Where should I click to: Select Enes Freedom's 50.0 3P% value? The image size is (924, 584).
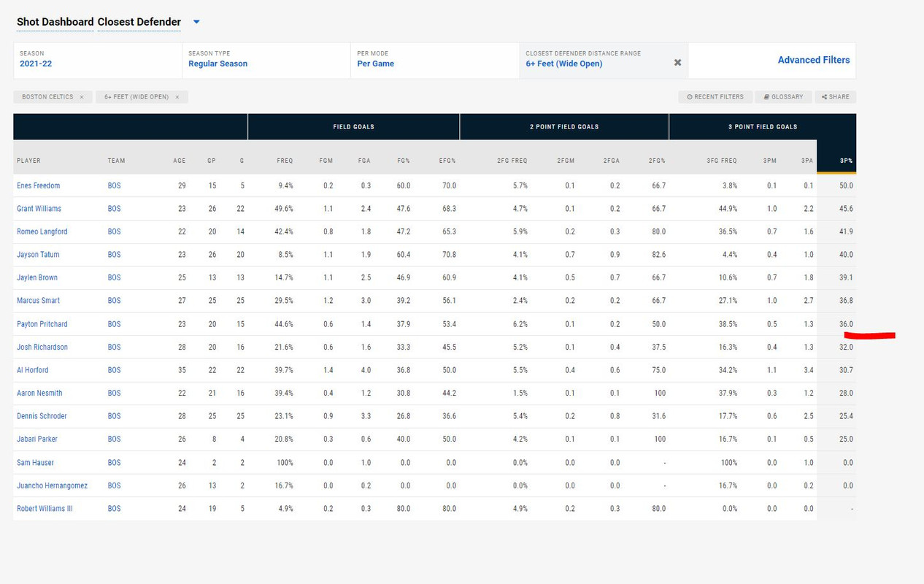[846, 185]
